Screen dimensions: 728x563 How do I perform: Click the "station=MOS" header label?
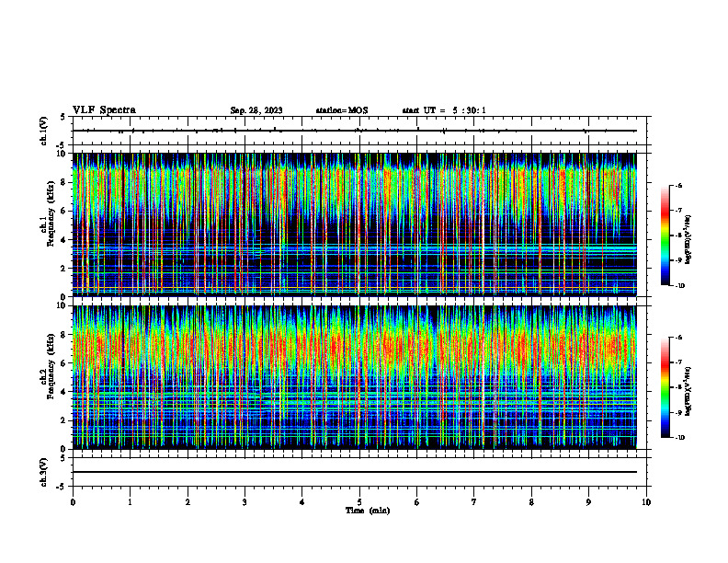342,110
